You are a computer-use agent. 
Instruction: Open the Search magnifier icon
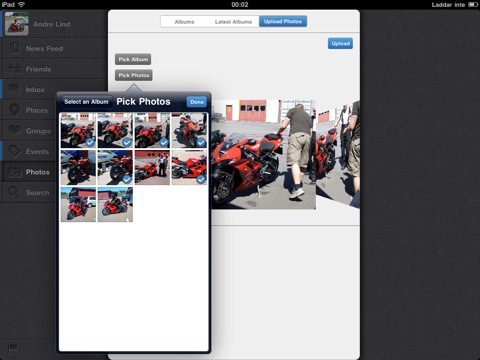tap(14, 192)
